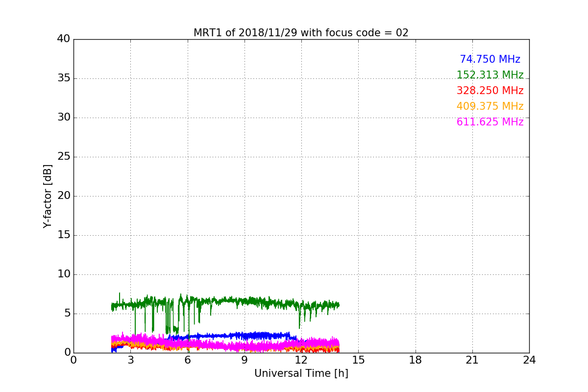This screenshot has width=588, height=392.
Task: Click the y-axis tick value 15
Action: pyautogui.click(x=64, y=235)
